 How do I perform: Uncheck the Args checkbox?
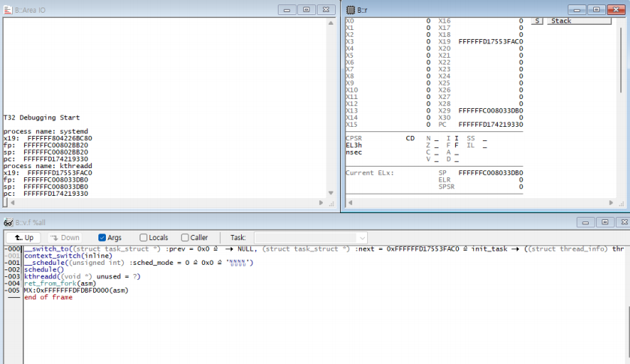click(104, 237)
